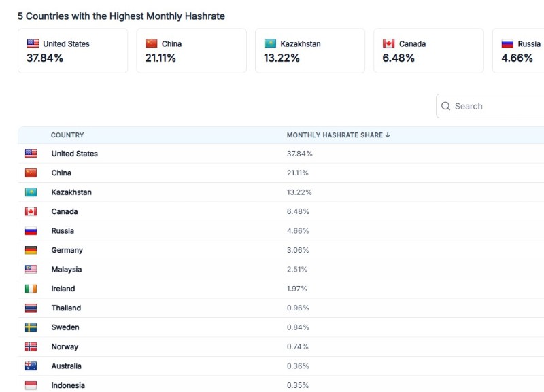This screenshot has height=392, width=544.
Task: Click the China flag in the top card
Action: click(x=151, y=43)
